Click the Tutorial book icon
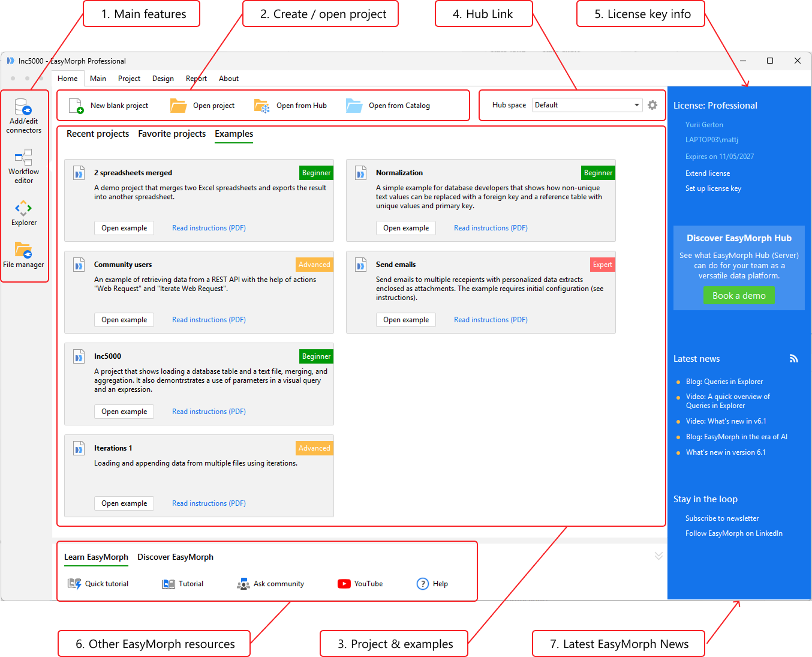 click(169, 584)
